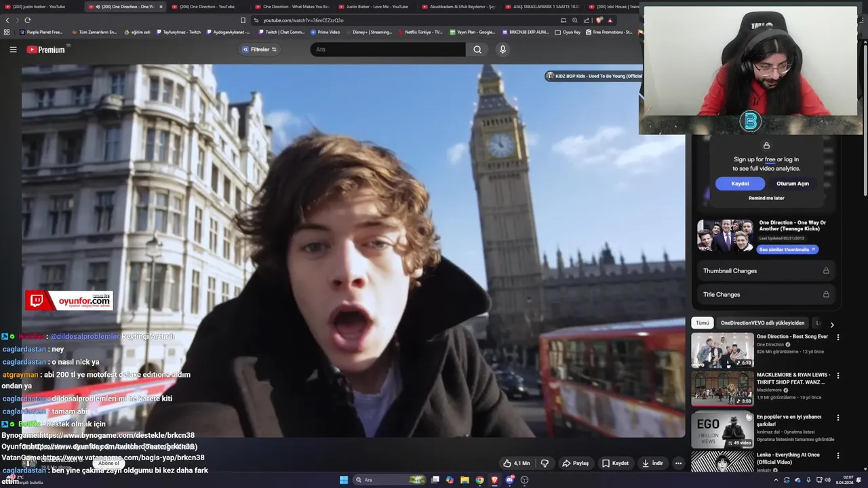
Task: Switch to 'justin bieber - YouTube' tab
Action: [x=41, y=7]
